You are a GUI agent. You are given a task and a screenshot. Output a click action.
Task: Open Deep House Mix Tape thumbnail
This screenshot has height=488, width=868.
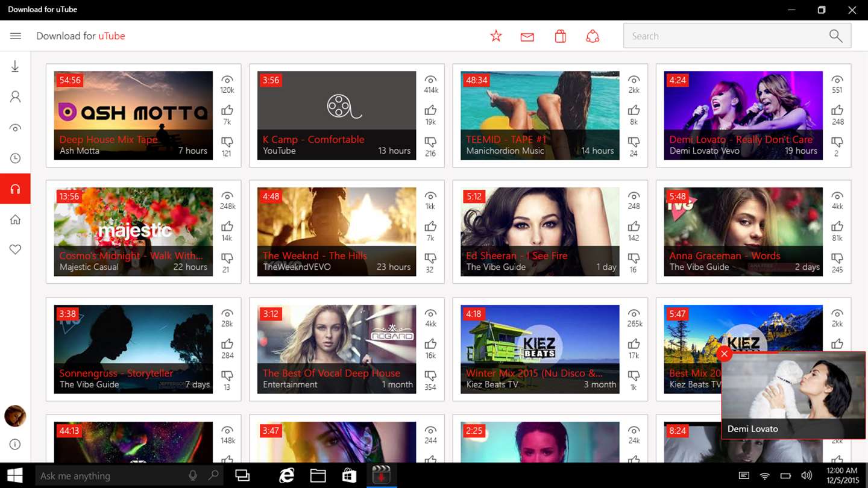tap(133, 116)
